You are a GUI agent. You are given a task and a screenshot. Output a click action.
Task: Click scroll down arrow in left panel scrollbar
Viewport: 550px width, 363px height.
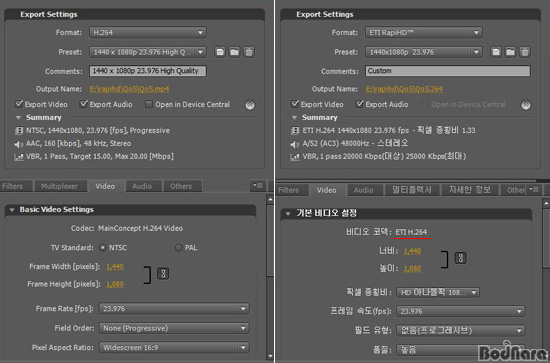270,357
